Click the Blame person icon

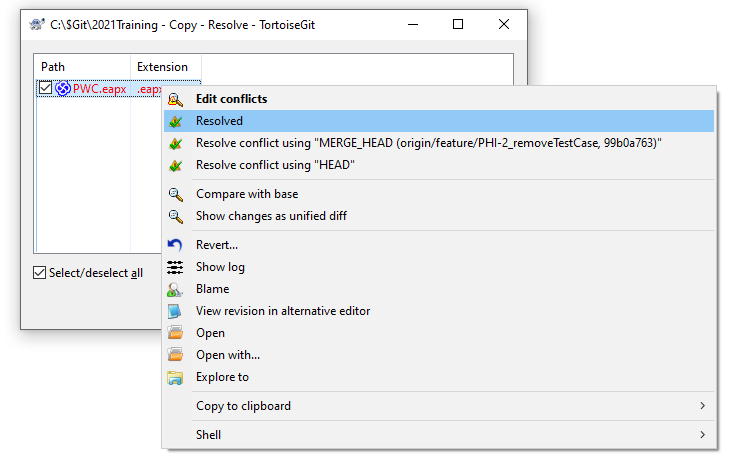pos(176,289)
